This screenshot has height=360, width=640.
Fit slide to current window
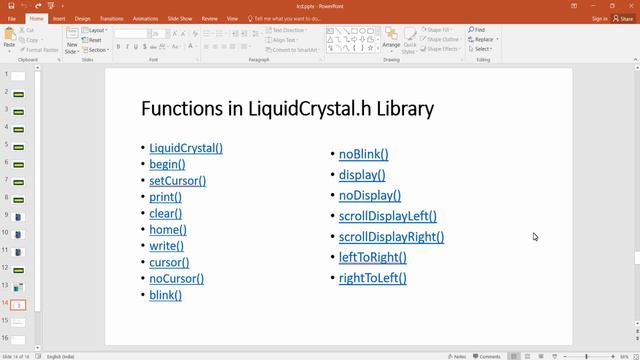[x=636, y=356]
